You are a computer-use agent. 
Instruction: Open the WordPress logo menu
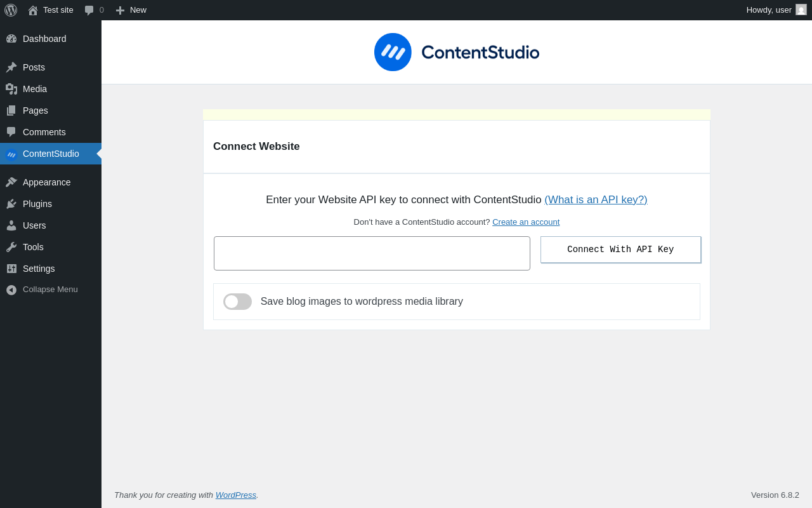tap(11, 10)
